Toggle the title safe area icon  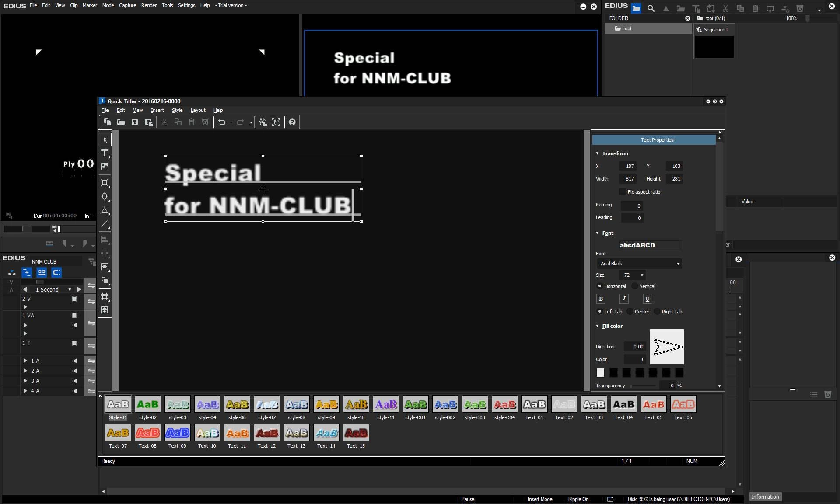(105, 310)
